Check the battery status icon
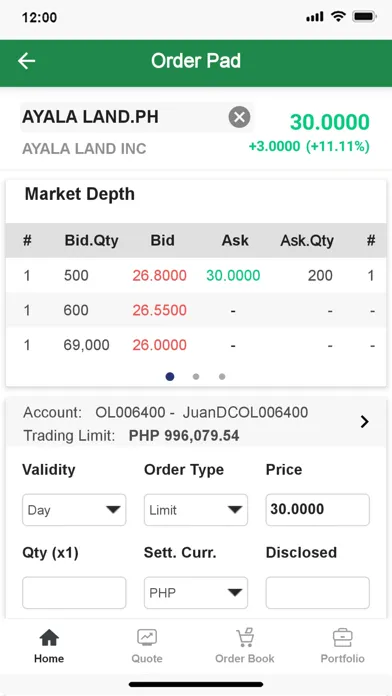Image resolution: width=392 pixels, height=696 pixels. click(364, 17)
